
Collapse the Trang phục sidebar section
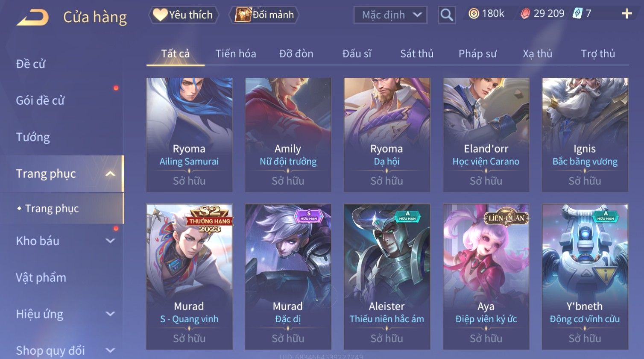(110, 174)
